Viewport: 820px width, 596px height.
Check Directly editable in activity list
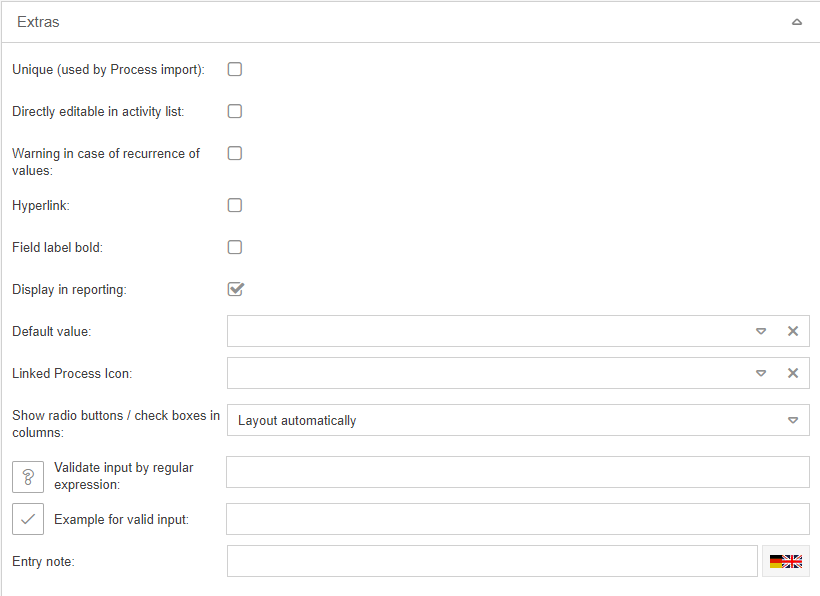(x=235, y=112)
